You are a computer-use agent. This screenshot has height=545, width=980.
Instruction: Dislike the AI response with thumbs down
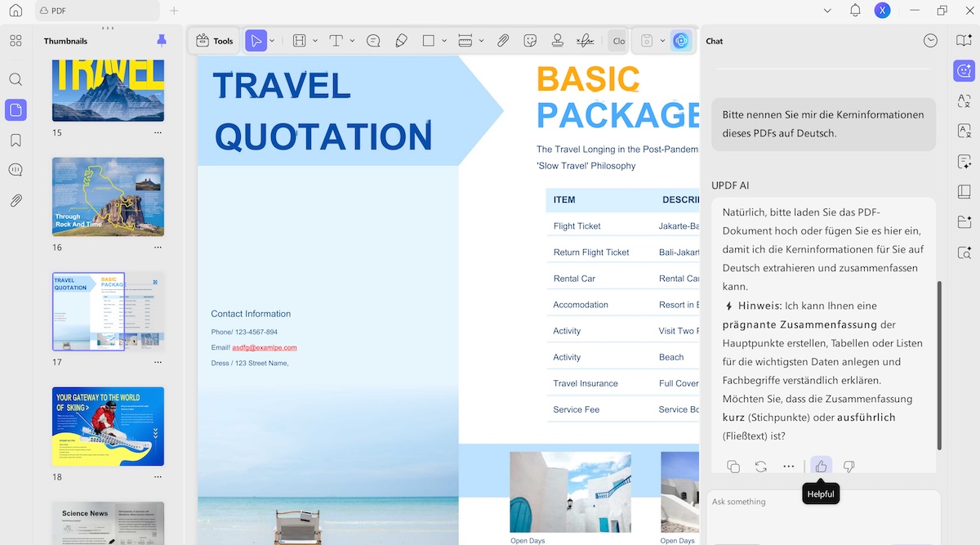[x=849, y=467]
